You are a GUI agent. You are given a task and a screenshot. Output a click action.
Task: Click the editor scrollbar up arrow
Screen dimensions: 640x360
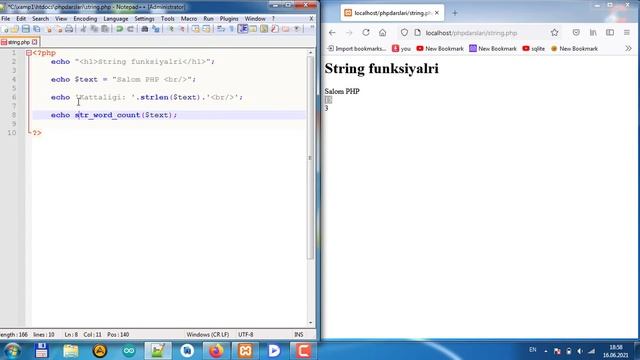pyautogui.click(x=310, y=53)
